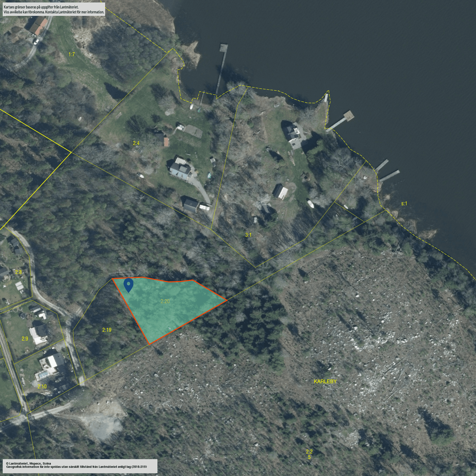
Task: Click the 1:7 parcel label
Action: tap(72, 54)
